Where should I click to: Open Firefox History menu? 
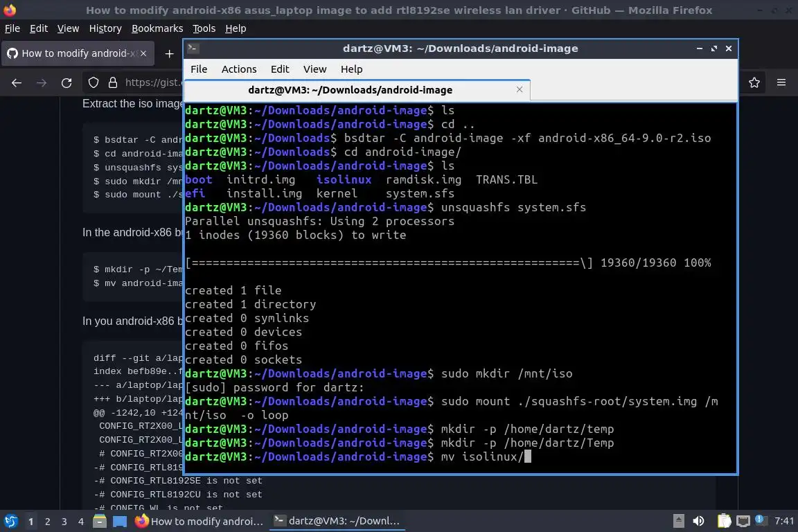(105, 28)
